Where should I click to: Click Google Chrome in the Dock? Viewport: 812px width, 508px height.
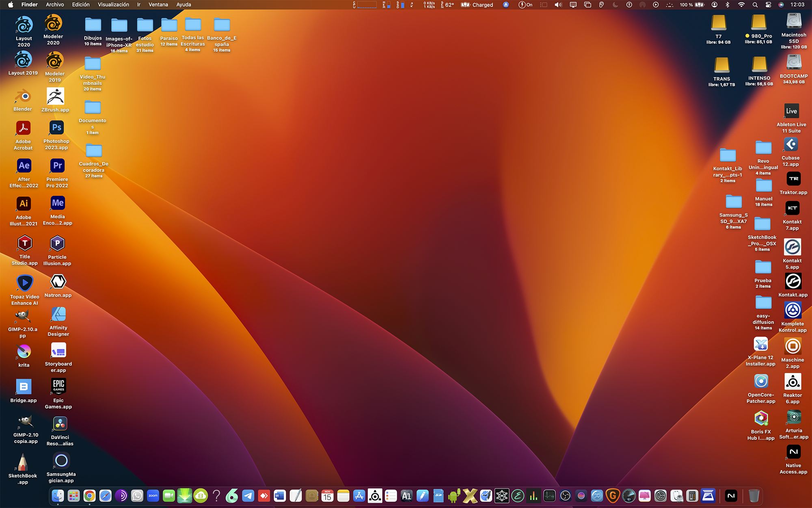(90, 496)
